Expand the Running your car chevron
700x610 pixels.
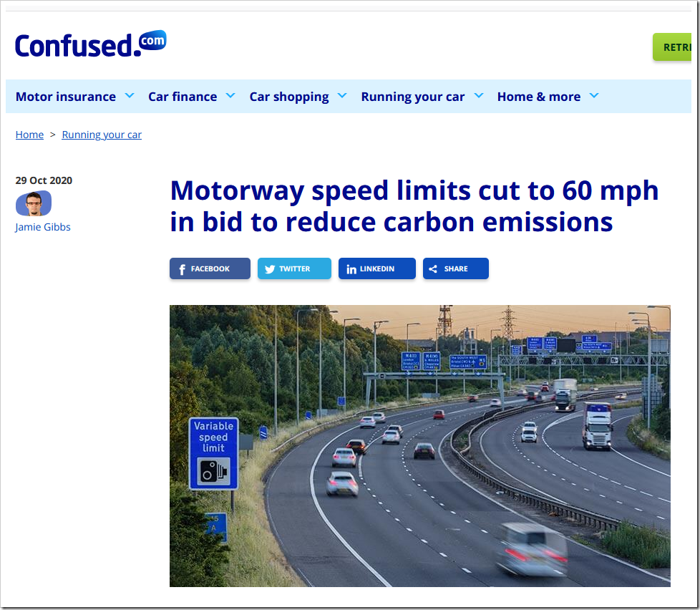coord(479,95)
